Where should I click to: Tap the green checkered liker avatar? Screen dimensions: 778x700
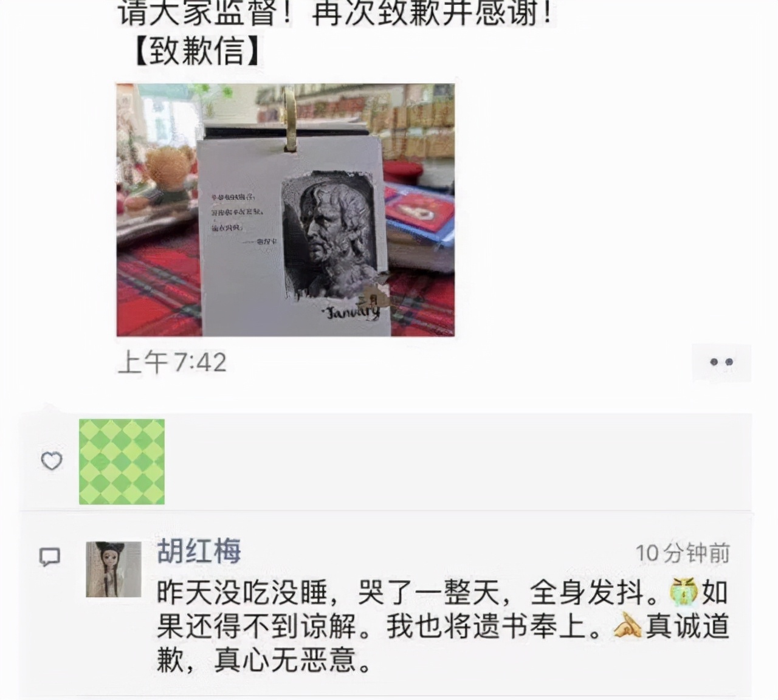point(122,462)
